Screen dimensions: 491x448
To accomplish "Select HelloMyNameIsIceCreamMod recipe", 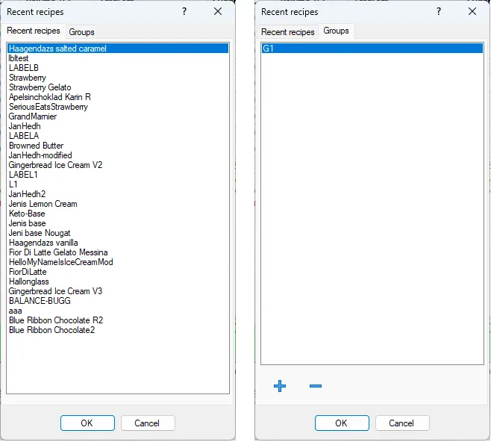I will [x=118, y=262].
